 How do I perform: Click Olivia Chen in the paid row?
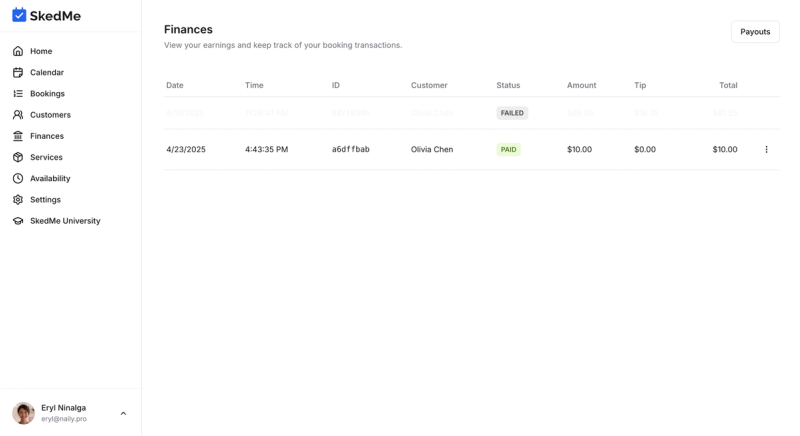tap(432, 149)
